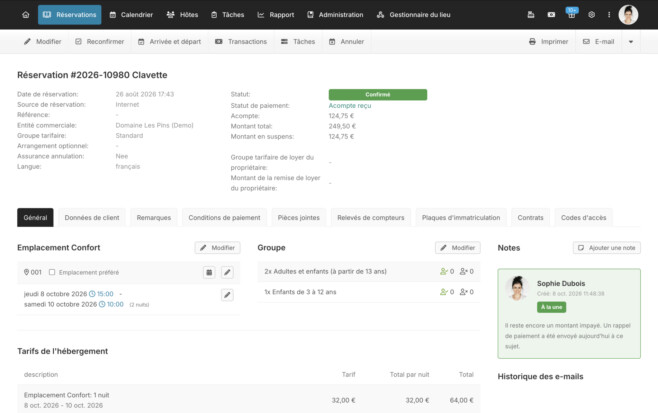This screenshot has width=658, height=413.
Task: Click check-out icon on Adultes et enfants row
Action: [x=463, y=272]
